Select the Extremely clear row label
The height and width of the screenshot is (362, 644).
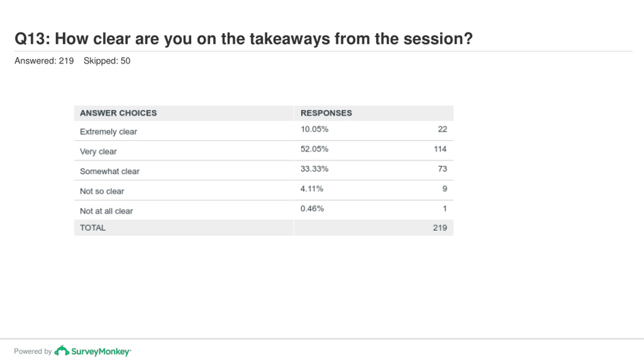pos(108,132)
